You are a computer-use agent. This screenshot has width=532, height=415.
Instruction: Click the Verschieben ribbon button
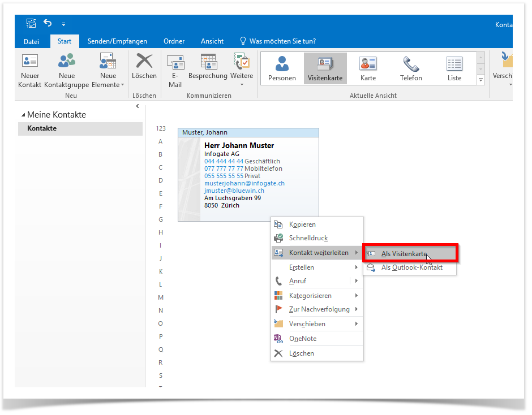pyautogui.click(x=503, y=69)
